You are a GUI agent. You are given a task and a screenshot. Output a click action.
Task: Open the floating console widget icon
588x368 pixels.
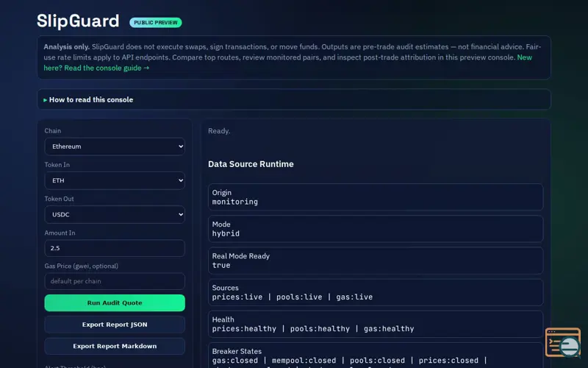pyautogui.click(x=563, y=342)
